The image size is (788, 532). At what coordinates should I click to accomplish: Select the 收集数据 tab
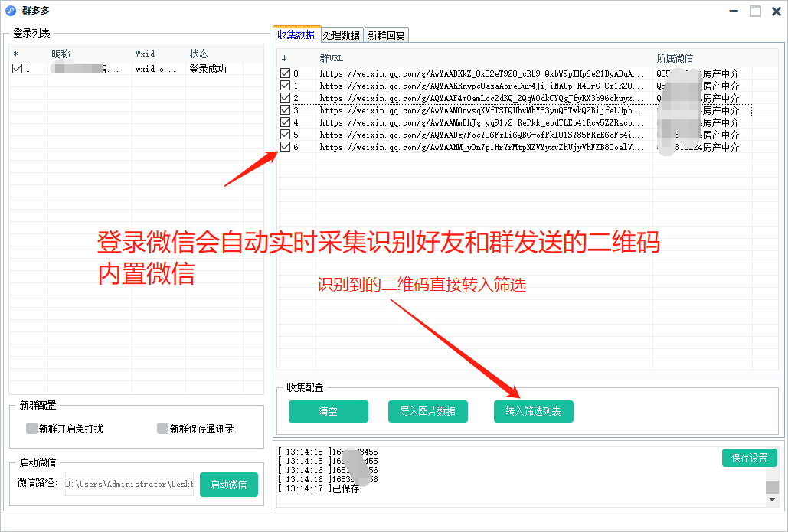point(296,34)
